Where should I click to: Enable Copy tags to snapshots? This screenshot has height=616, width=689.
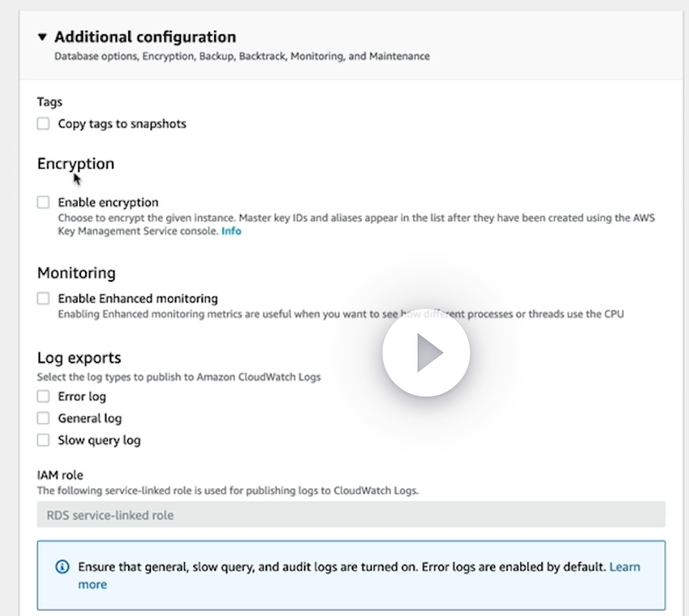click(44, 124)
